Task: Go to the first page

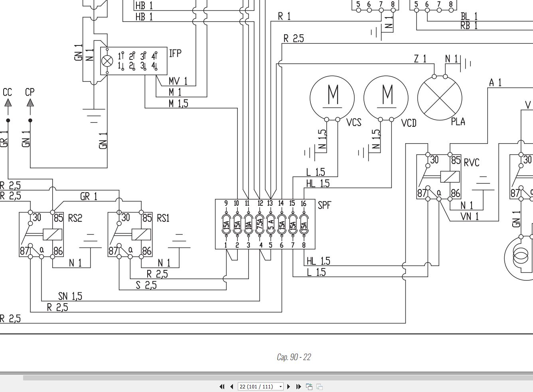Action: [222, 386]
